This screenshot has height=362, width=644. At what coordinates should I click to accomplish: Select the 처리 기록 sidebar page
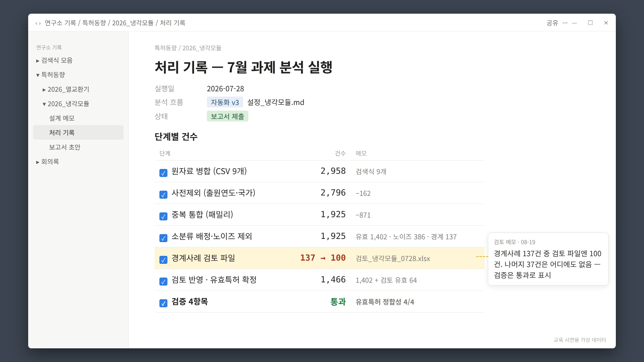click(x=78, y=132)
